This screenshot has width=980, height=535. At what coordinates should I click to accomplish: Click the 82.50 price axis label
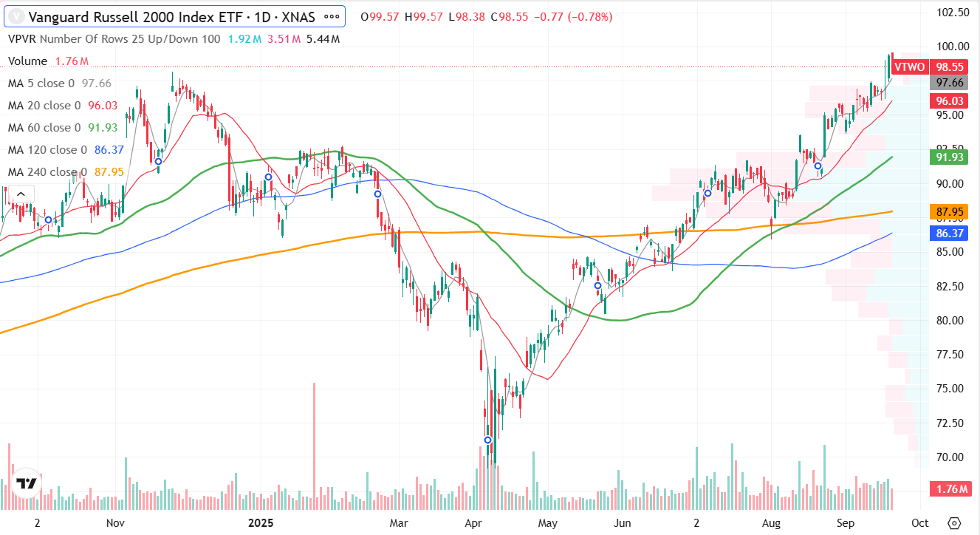click(x=949, y=286)
